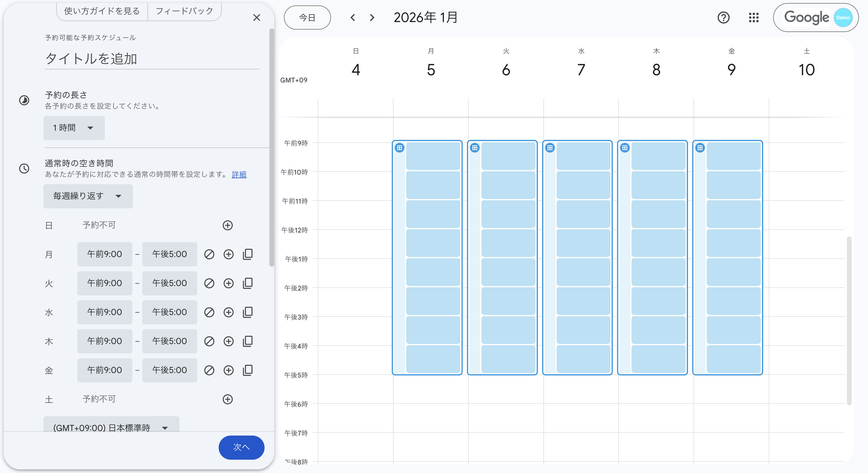Open 使い方ガイドを見る tab
Screen dimensions: 868x473
click(x=102, y=11)
